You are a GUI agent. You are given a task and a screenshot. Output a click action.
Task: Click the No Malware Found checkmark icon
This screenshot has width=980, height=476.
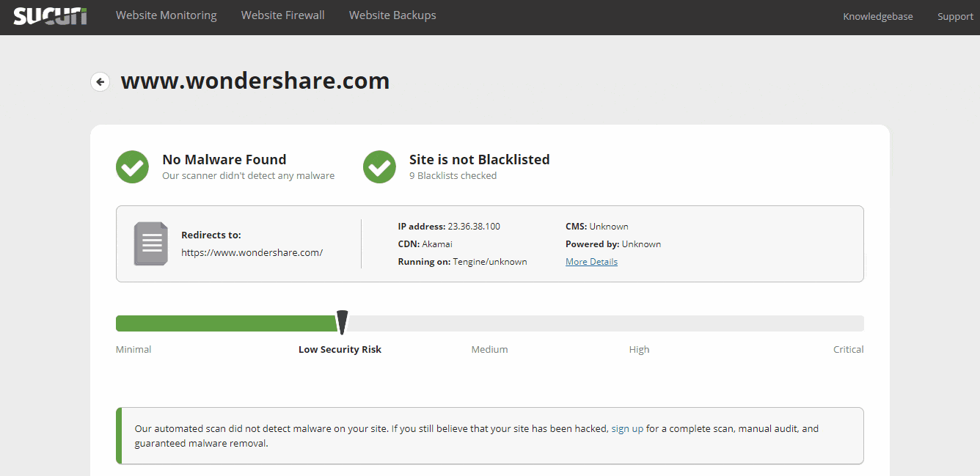pyautogui.click(x=132, y=166)
